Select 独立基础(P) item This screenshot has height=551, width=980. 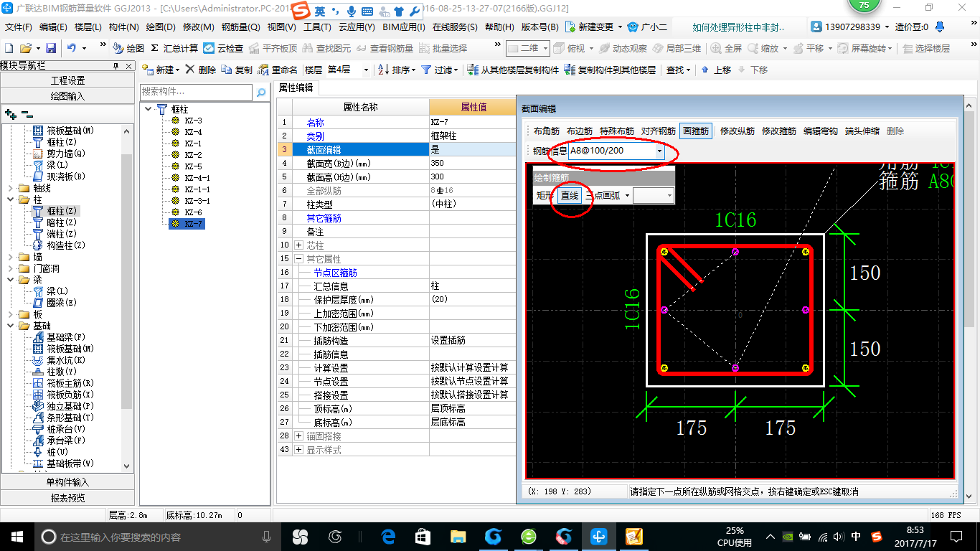coord(70,406)
